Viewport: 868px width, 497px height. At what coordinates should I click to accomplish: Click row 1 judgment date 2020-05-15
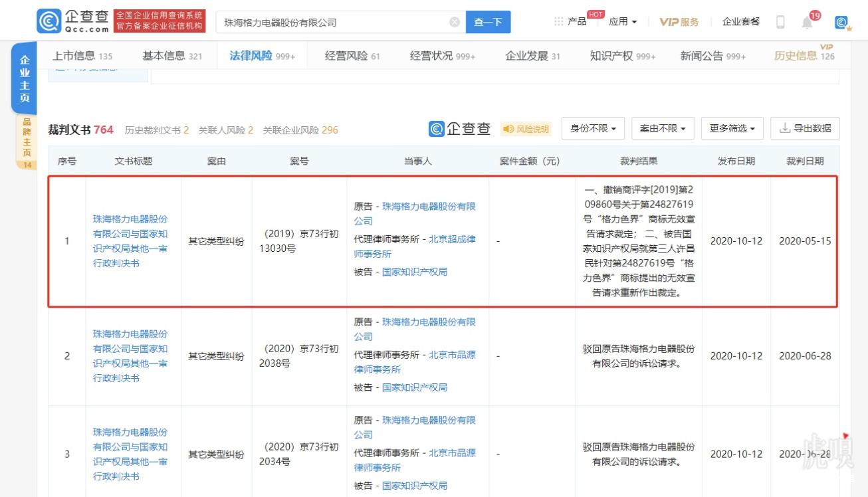point(805,241)
